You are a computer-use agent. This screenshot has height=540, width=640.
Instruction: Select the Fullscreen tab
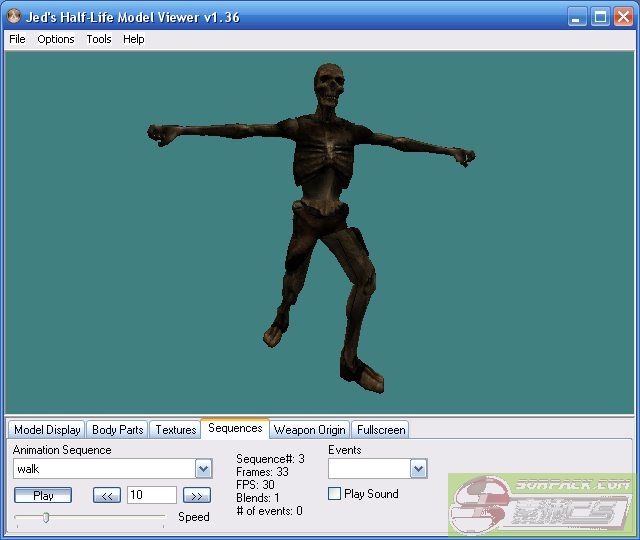pos(380,430)
